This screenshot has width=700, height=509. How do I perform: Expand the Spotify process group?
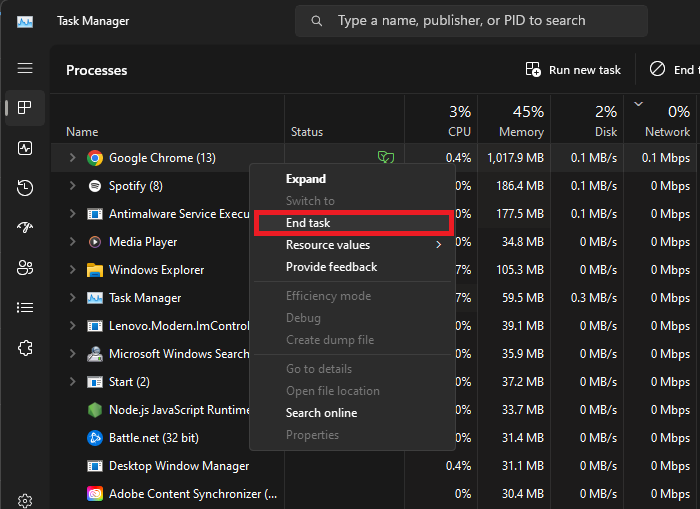pyautogui.click(x=72, y=186)
